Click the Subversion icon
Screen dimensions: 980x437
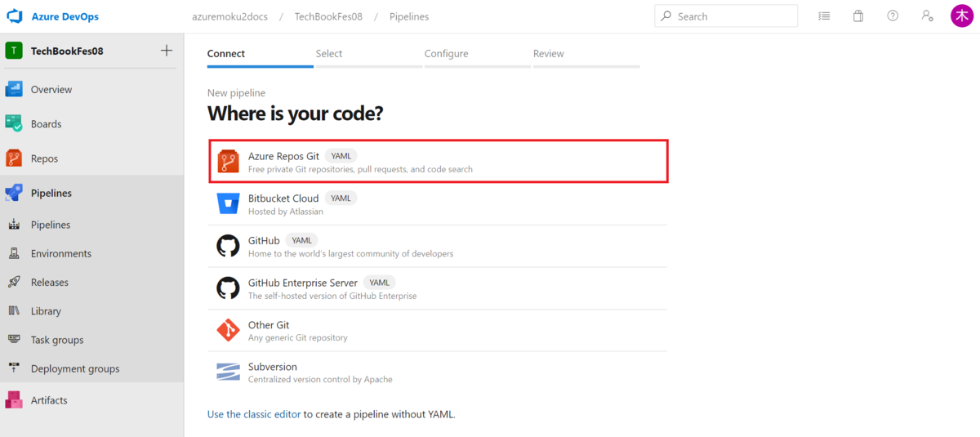[x=228, y=372]
